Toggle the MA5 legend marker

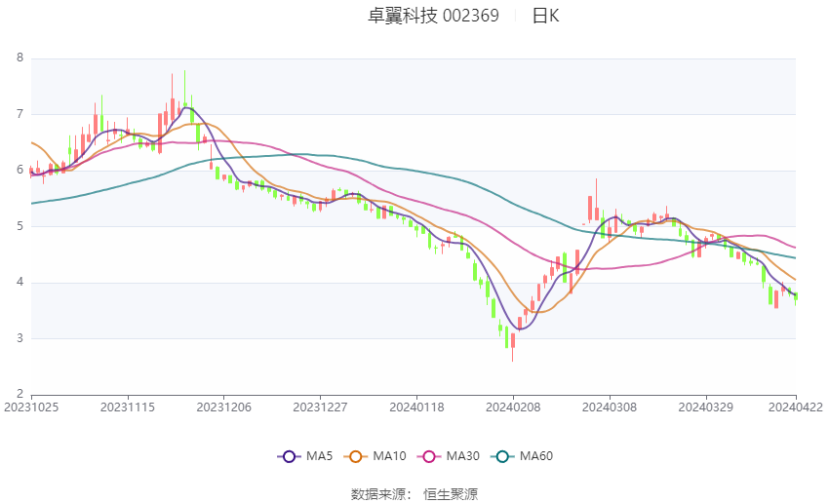[x=289, y=456]
